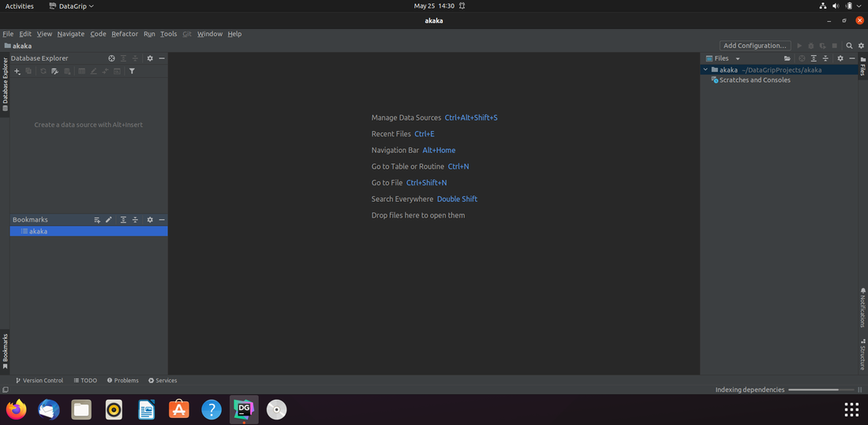
Task: Open the Refactor menu
Action: (125, 34)
